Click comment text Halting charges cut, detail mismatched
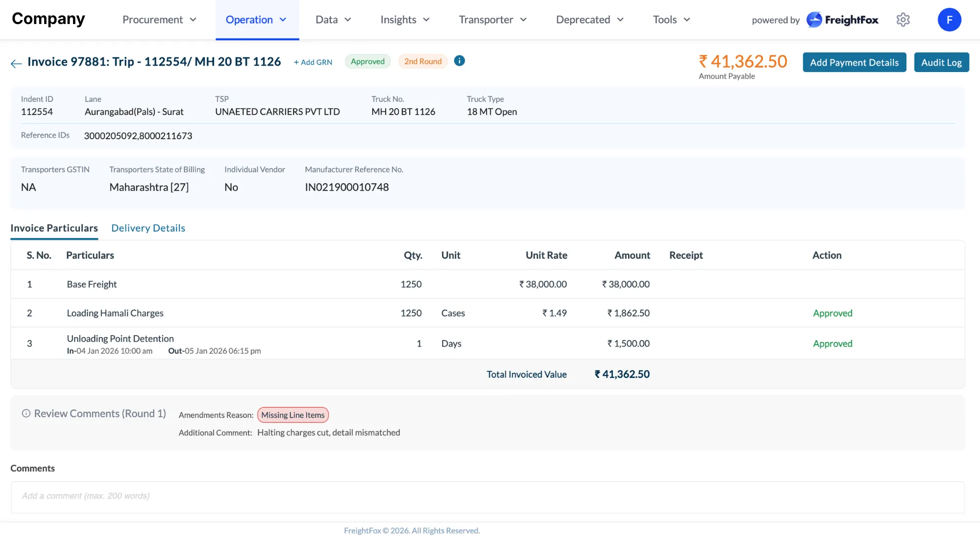This screenshot has height=539, width=980. pyautogui.click(x=328, y=433)
